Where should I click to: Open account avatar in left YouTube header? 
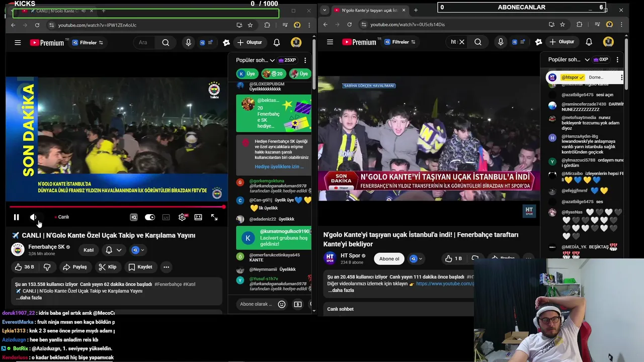(296, 43)
